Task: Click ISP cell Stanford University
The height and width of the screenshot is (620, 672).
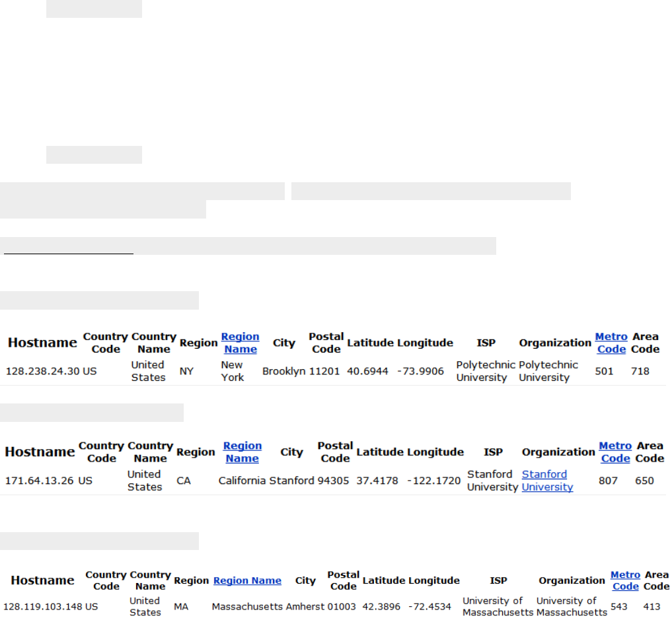Action: tap(493, 481)
